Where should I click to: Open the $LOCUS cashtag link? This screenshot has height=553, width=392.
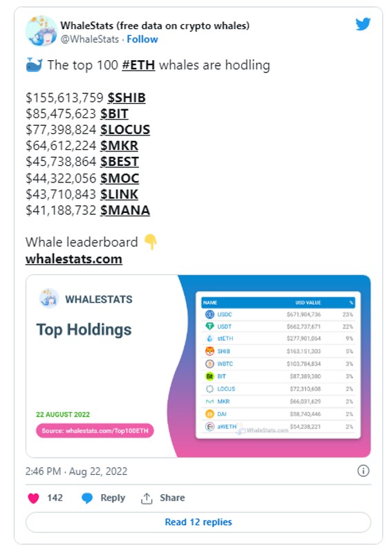[x=125, y=129]
